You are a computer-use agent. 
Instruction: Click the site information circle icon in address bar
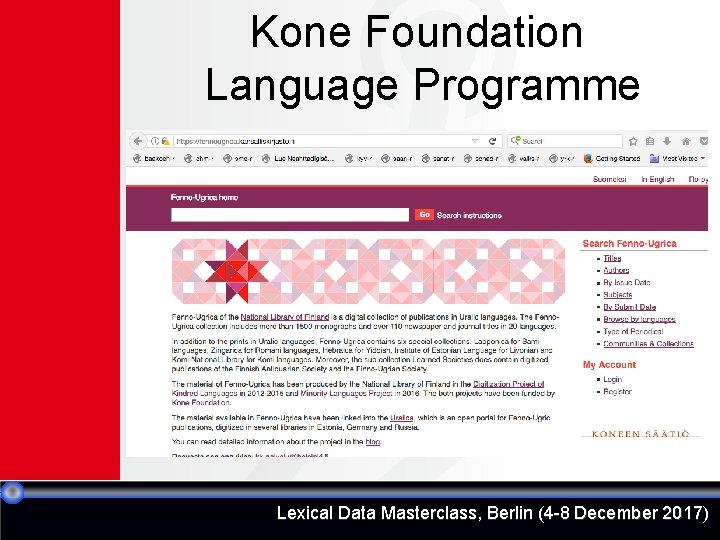(x=155, y=141)
